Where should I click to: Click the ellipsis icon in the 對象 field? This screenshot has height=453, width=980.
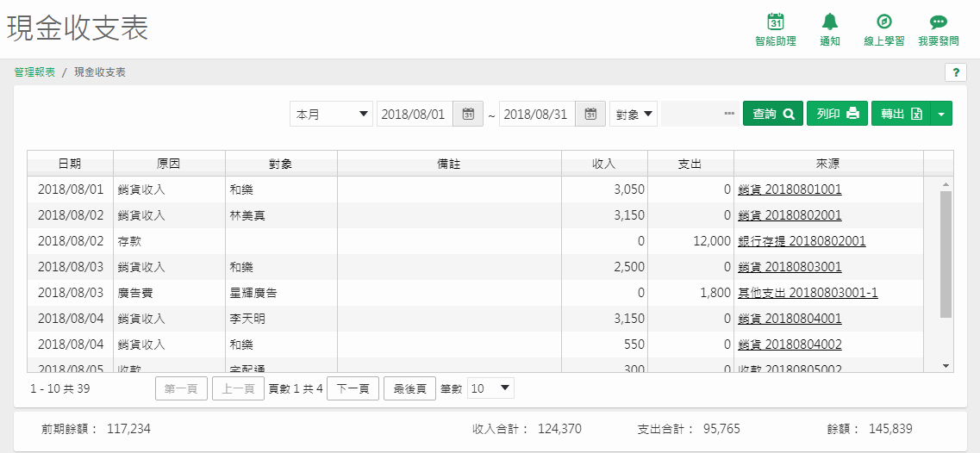pos(729,114)
